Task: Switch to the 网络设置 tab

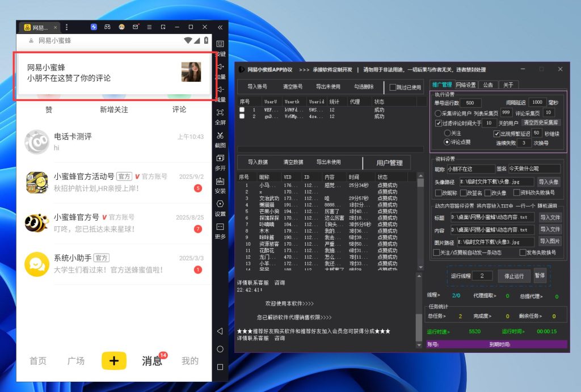Action: coord(466,85)
